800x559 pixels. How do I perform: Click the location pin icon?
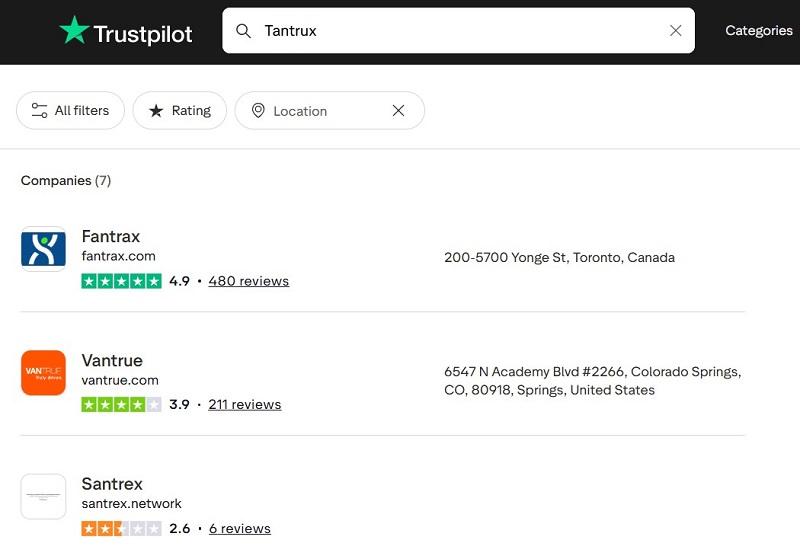(x=258, y=111)
